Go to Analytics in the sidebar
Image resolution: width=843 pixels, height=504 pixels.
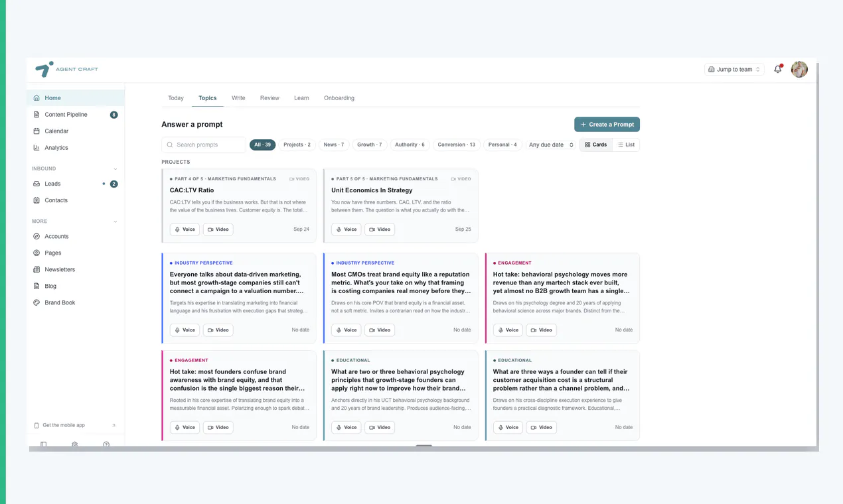(75, 148)
